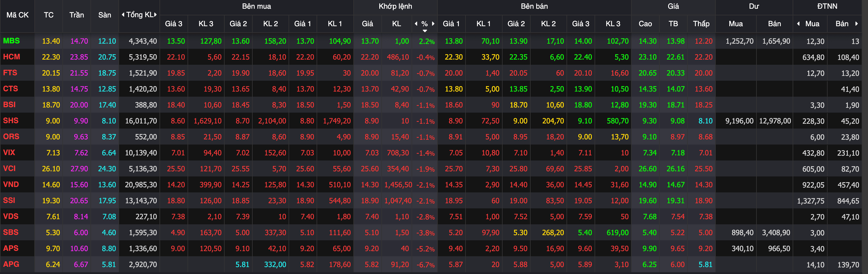This screenshot has height=274, width=868.
Task: Click the 2.2% change for MBS
Action: click(427, 42)
